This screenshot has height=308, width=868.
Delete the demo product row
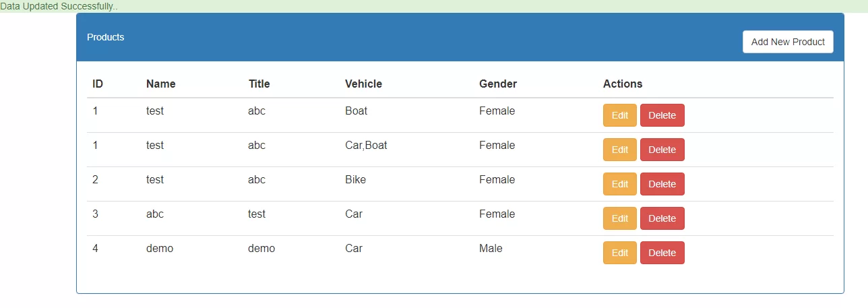[x=662, y=253]
